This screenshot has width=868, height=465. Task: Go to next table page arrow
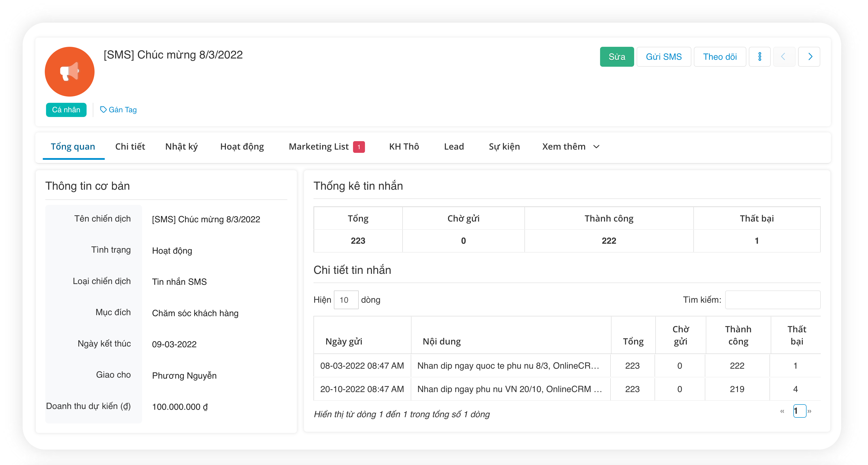(x=809, y=411)
